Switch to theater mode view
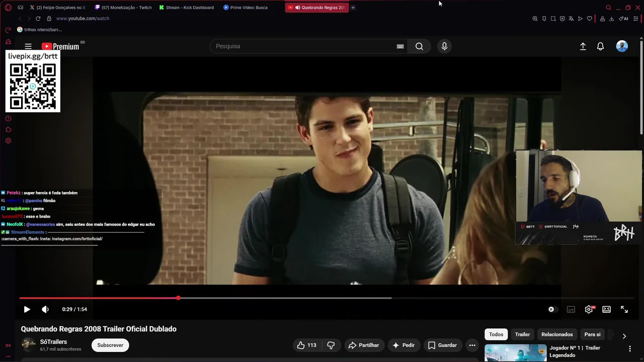The height and width of the screenshot is (362, 644). (606, 309)
